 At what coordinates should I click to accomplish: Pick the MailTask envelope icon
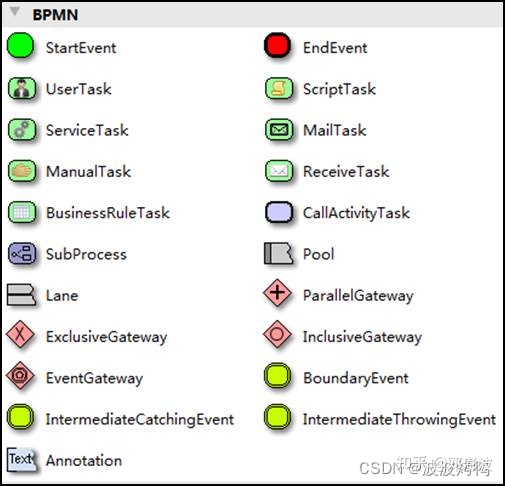click(279, 130)
